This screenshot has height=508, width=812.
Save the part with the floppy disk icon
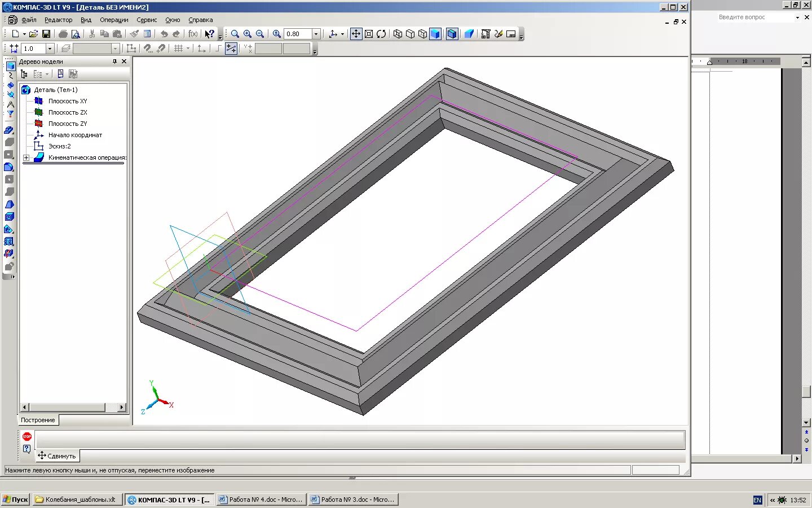pyautogui.click(x=46, y=34)
